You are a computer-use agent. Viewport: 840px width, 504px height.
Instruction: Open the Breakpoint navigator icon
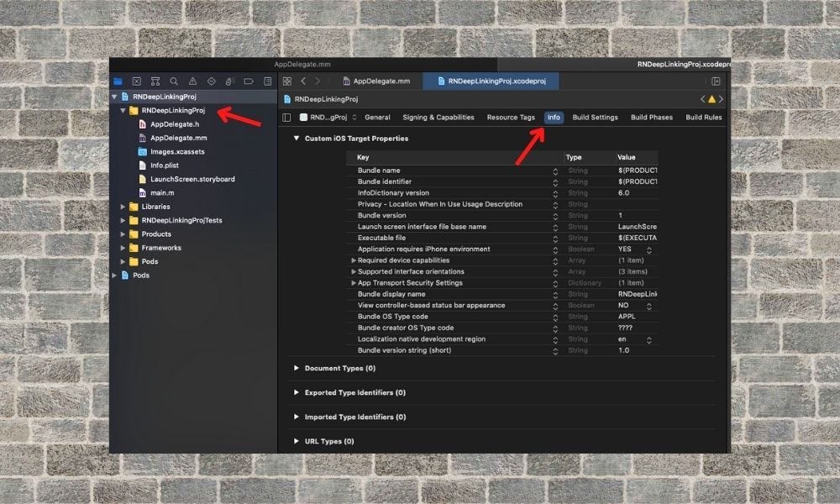(249, 81)
